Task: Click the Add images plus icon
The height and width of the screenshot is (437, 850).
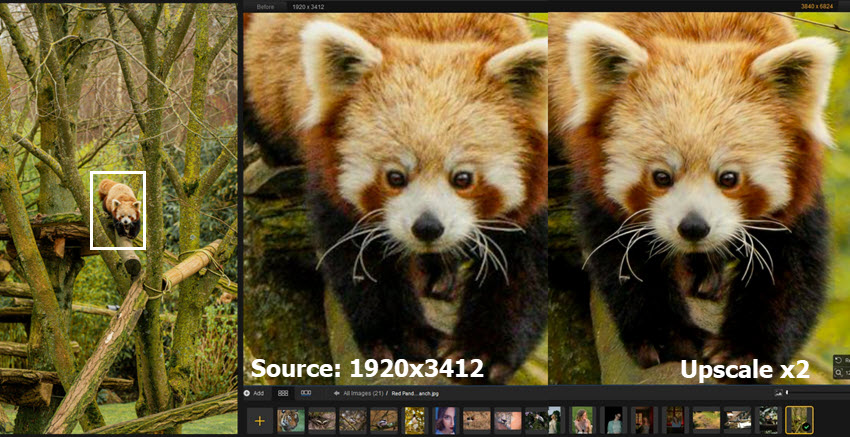Action: click(x=246, y=394)
